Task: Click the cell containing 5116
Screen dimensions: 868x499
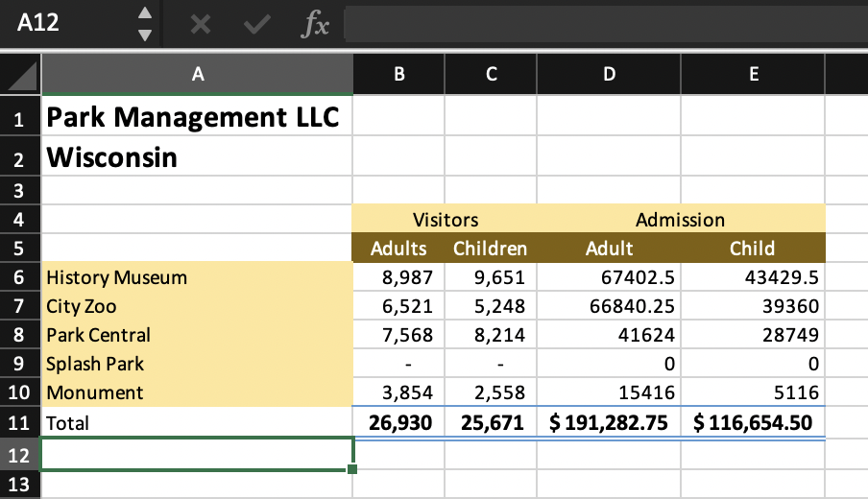Action: [753, 392]
